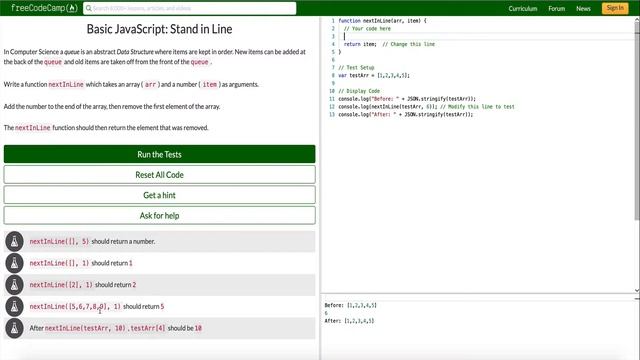Click the 'arr' code term in instructions
This screenshot has height=360, width=640.
tap(151, 84)
